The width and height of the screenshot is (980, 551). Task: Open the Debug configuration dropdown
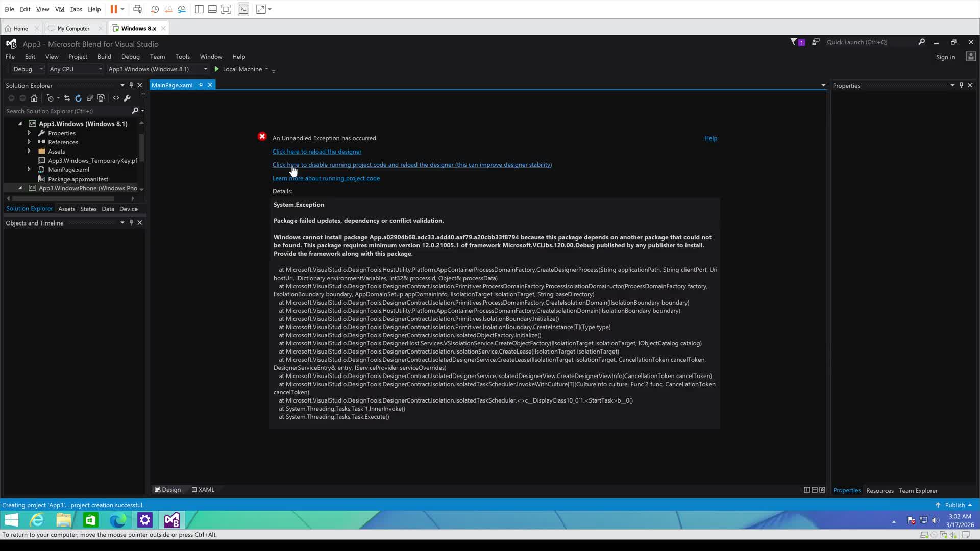28,69
